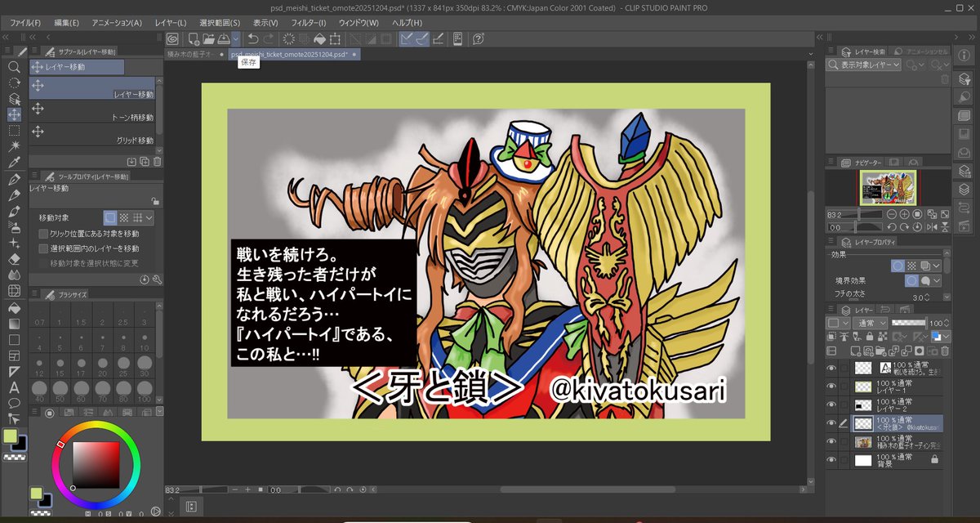The height and width of the screenshot is (523, 980).
Task: Select the Move layer tool in toolbox
Action: coord(14,114)
